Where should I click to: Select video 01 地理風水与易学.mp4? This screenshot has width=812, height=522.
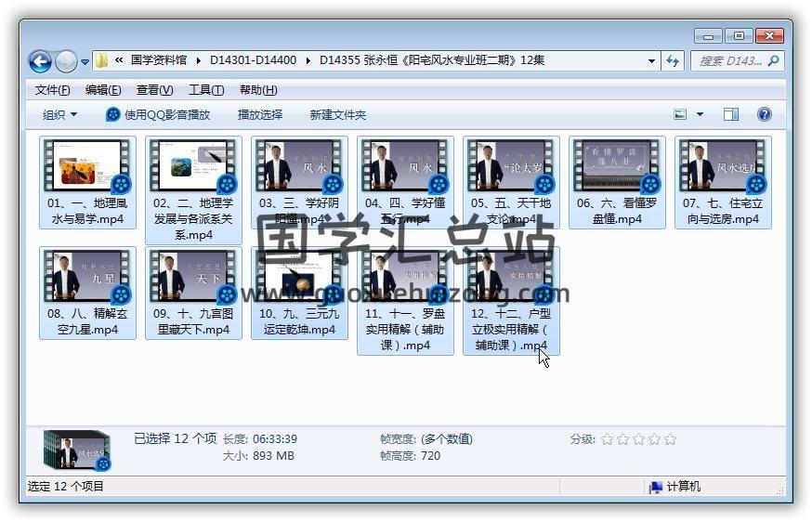87,183
